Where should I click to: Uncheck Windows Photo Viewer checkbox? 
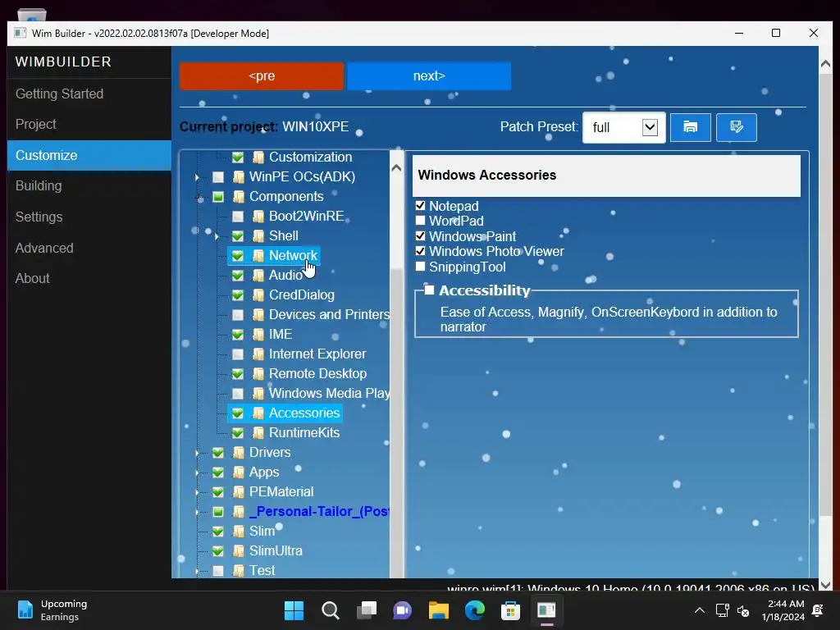[x=421, y=251]
